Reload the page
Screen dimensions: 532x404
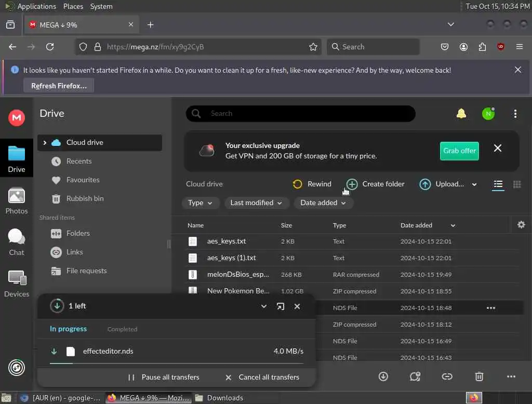click(x=50, y=47)
